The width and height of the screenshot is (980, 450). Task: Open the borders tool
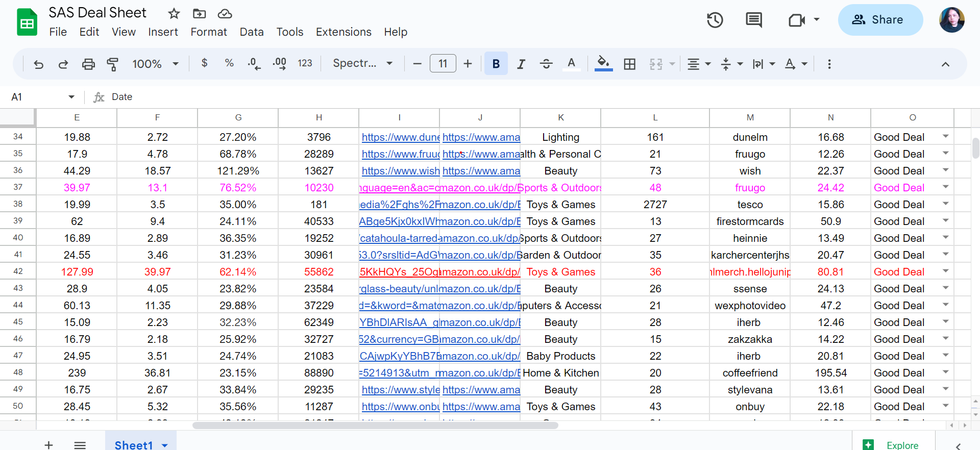click(630, 64)
